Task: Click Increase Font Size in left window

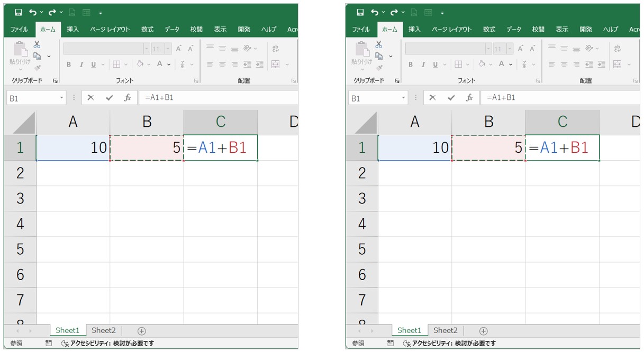Action: tap(179, 49)
